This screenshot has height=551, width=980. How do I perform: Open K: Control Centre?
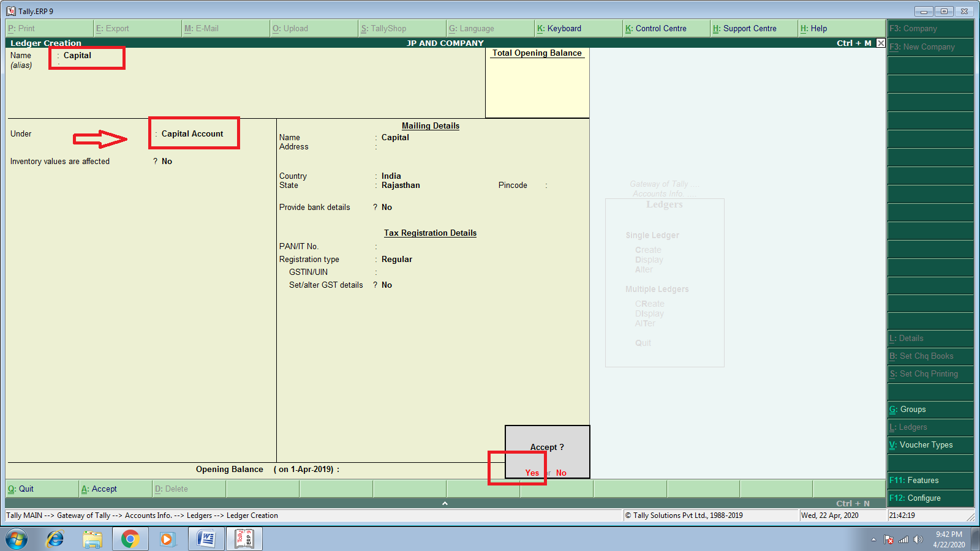(667, 28)
